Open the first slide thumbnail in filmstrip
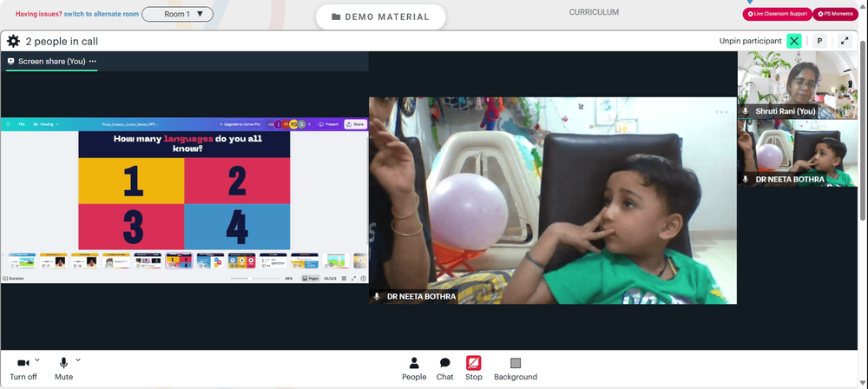 [x=23, y=260]
